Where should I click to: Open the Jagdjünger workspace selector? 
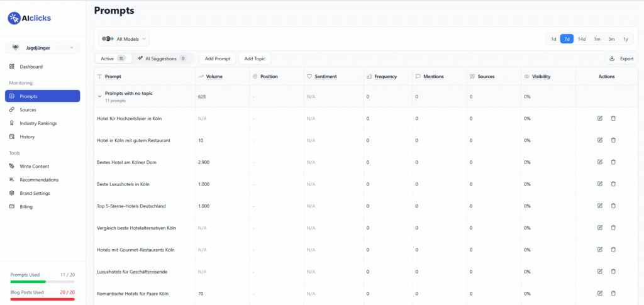point(43,48)
